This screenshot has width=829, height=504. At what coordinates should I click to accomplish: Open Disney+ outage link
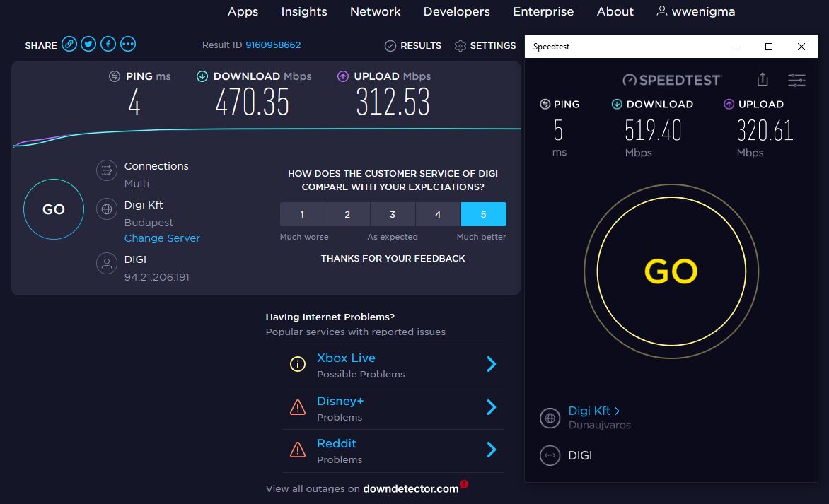click(x=340, y=401)
